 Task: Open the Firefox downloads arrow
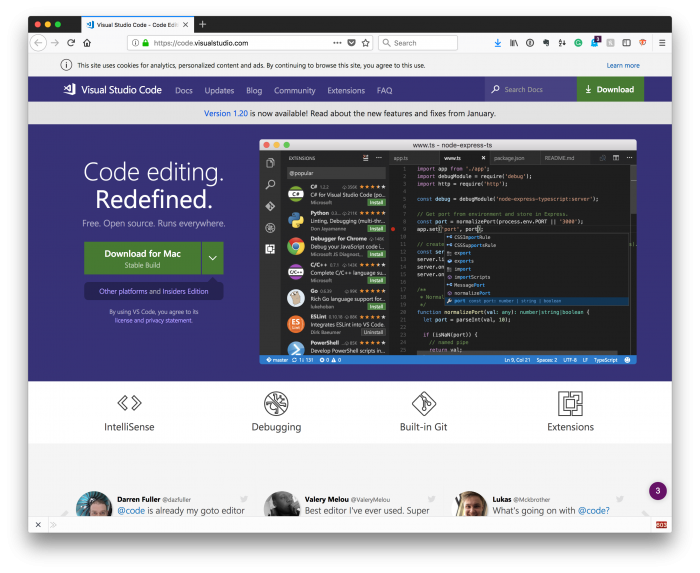pyautogui.click(x=498, y=43)
